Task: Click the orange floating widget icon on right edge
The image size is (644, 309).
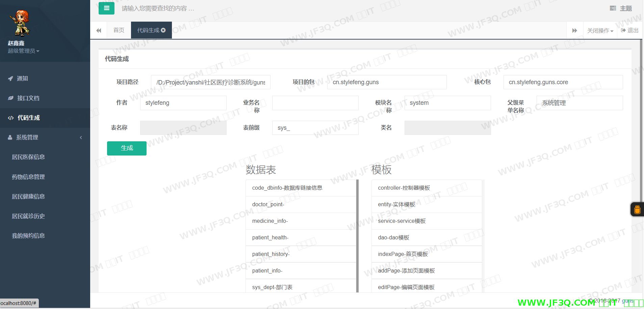Action: tap(637, 210)
